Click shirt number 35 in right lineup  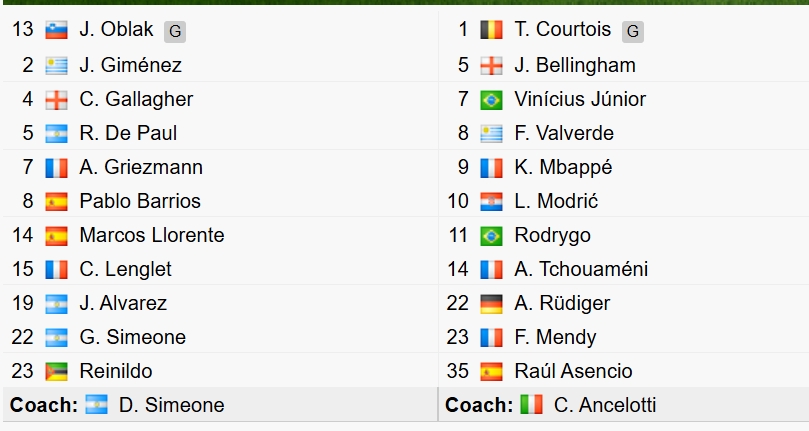(x=458, y=371)
